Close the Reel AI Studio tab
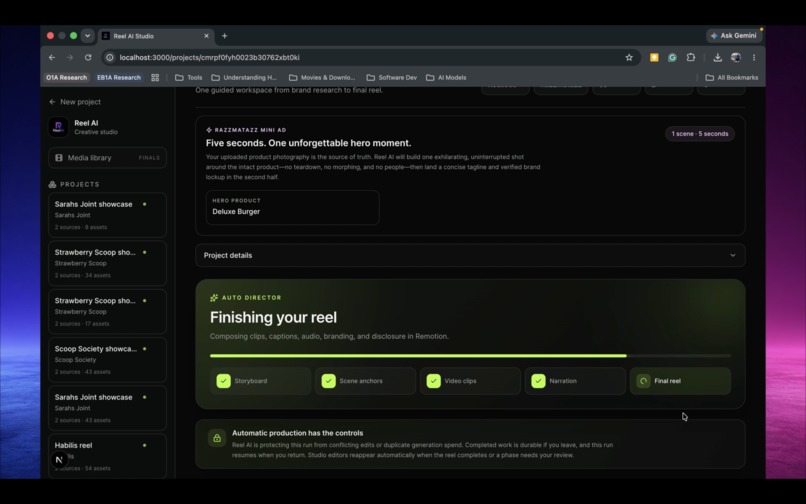 coord(206,36)
